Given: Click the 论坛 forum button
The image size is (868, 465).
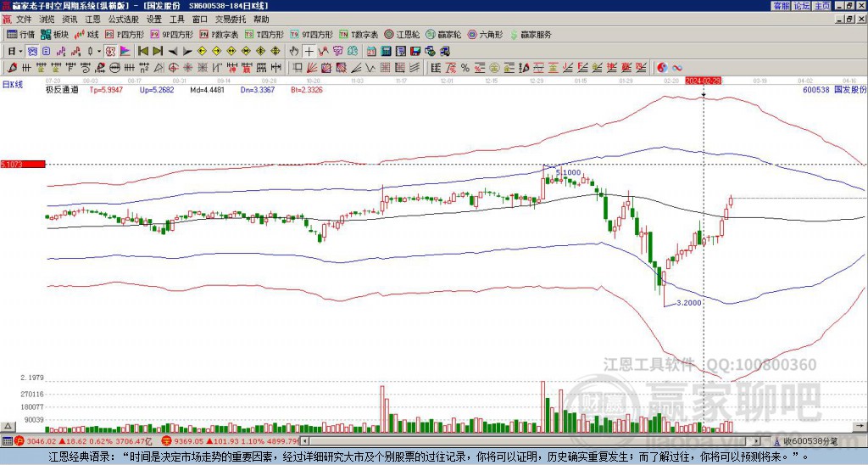Looking at the screenshot, I should (x=802, y=6).
